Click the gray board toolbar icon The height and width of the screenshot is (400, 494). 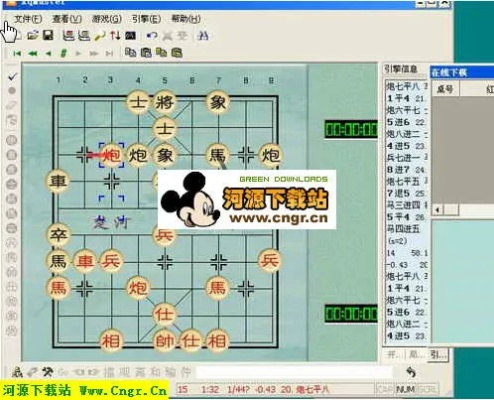pyautogui.click(x=84, y=35)
